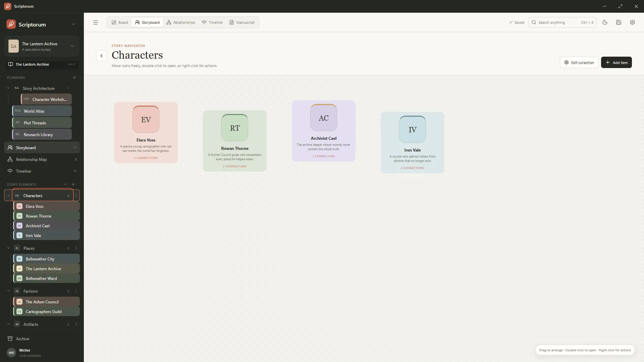Viewport: 644px width, 362px height.
Task: Click the Scriptorum feather logo in sidebar
Action: click(11, 24)
